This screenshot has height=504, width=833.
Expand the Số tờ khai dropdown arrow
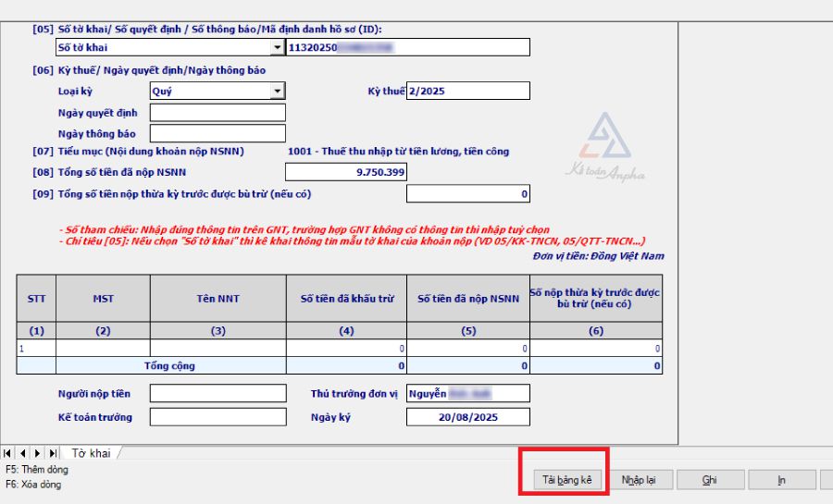click(x=278, y=48)
